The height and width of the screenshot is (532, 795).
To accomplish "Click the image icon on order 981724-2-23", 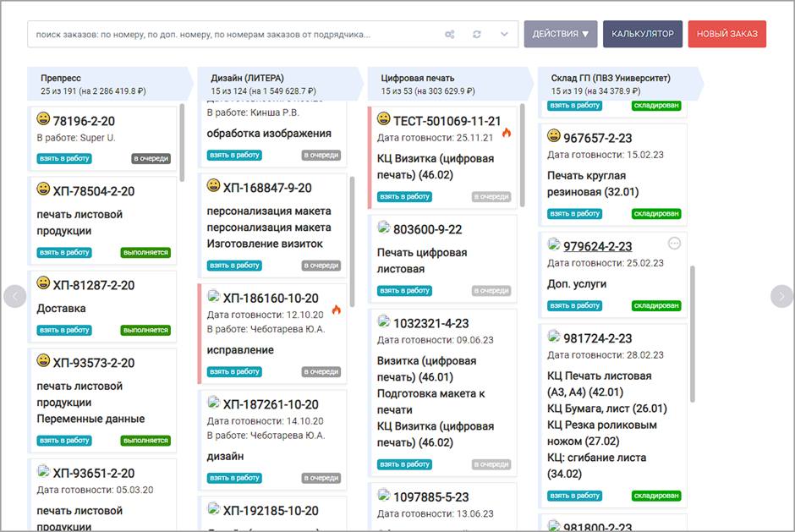I will click(x=554, y=337).
